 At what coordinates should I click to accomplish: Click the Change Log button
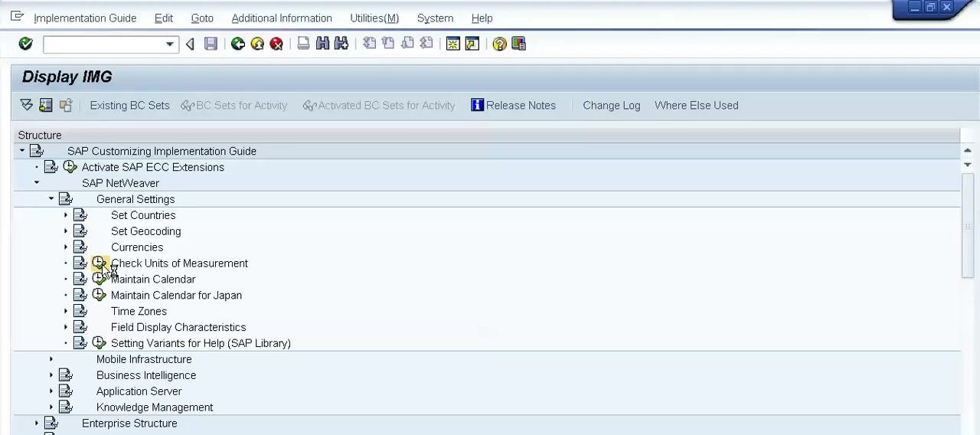coord(611,105)
